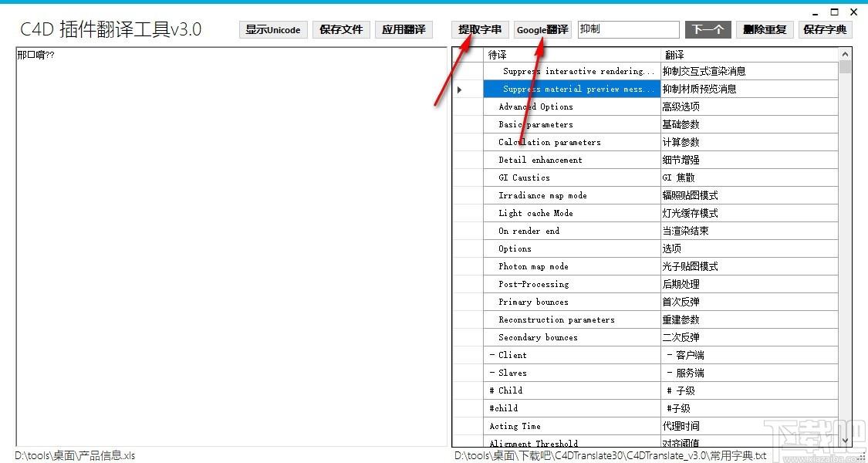This screenshot has height=463, width=868.
Task: Click translation cell - 客户端
Action: click(749, 355)
